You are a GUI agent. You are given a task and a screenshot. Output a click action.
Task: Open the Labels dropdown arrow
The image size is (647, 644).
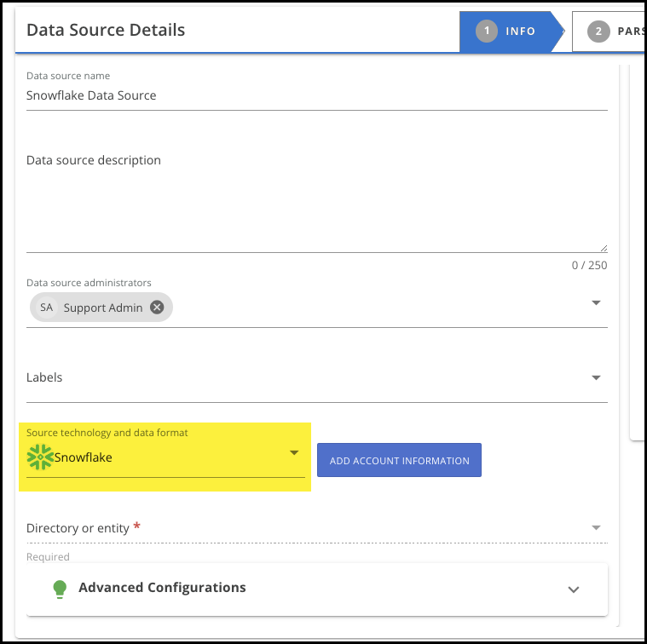coord(596,377)
